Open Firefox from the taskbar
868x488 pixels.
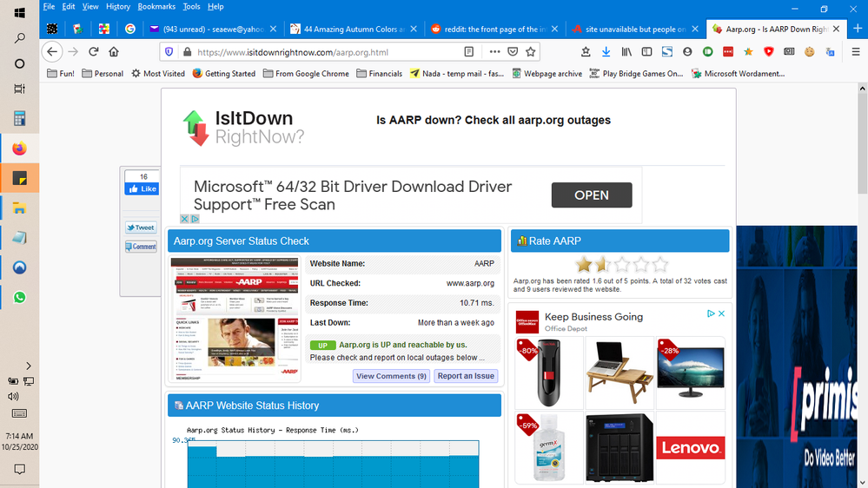19,148
